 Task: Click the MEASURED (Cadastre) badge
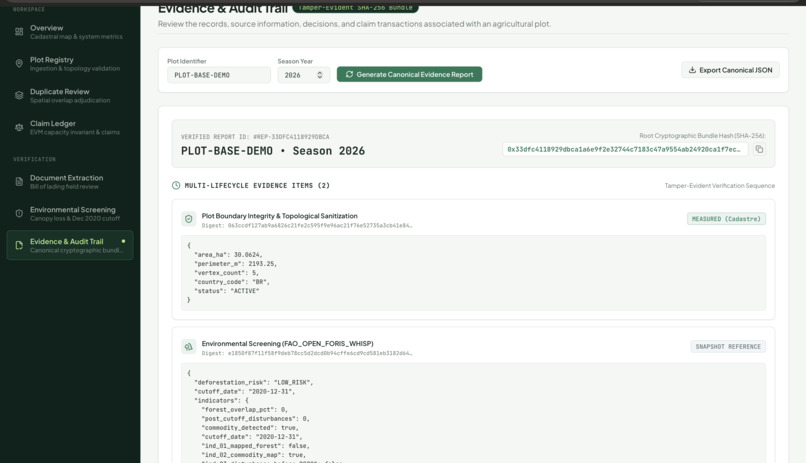726,219
